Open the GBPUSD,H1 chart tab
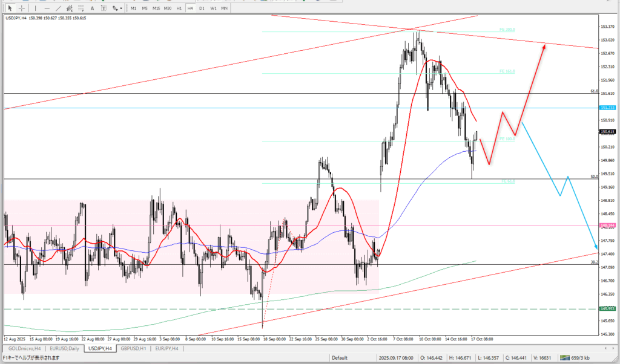 coord(133,348)
